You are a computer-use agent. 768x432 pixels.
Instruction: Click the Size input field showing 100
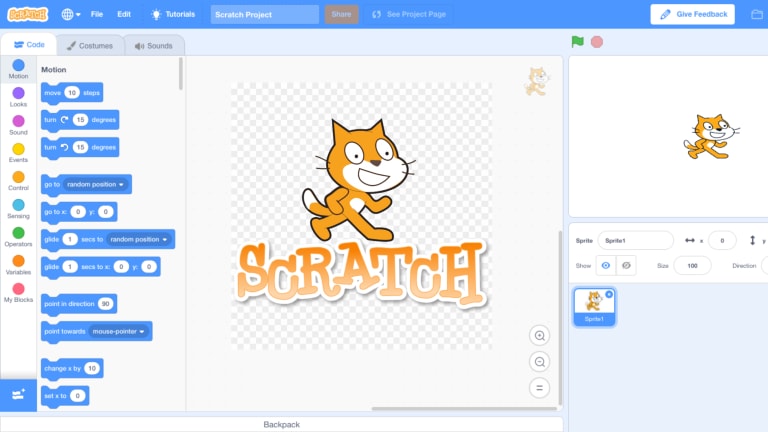(x=692, y=265)
